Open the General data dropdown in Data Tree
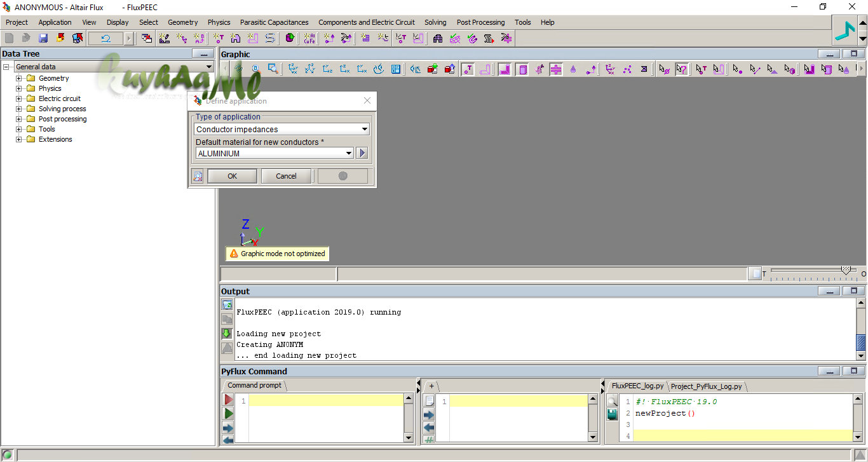Image resolution: width=868 pixels, height=462 pixels. [x=114, y=67]
